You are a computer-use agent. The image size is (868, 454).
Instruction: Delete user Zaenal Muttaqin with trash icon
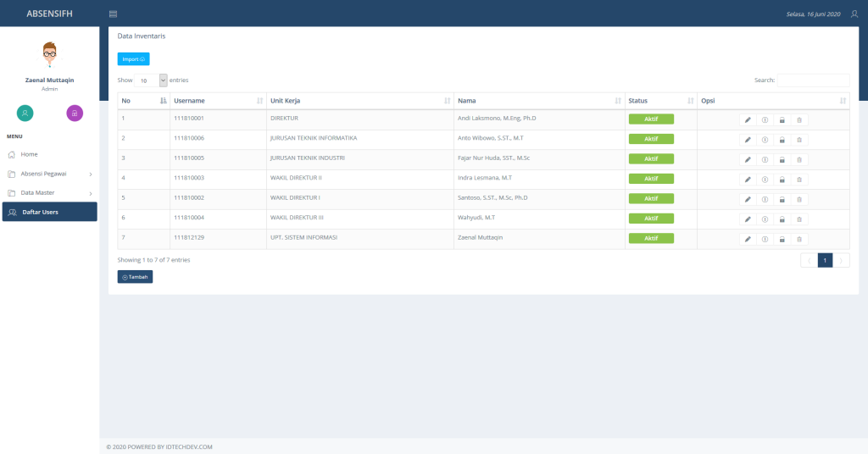[799, 240]
